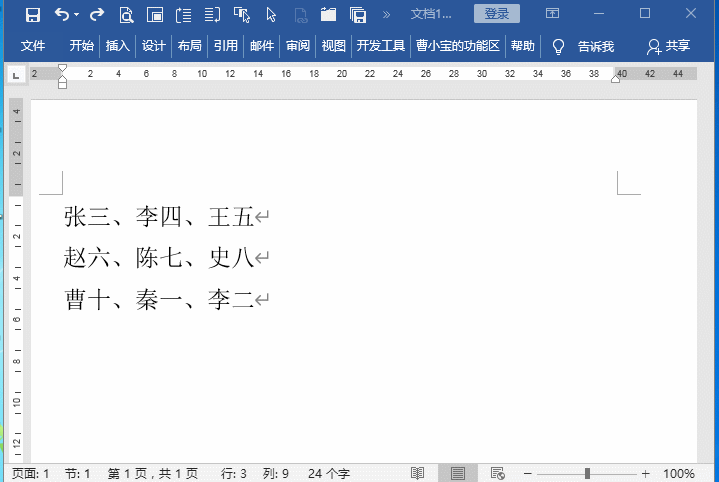This screenshot has height=482, width=719.
Task: Click 行: 3 in the status bar
Action: point(233,473)
